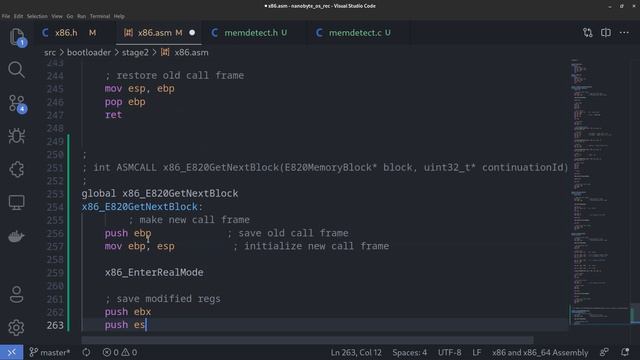The height and width of the screenshot is (360, 640).
Task: Click line number 263 in the gutter
Action: pyautogui.click(x=55, y=325)
